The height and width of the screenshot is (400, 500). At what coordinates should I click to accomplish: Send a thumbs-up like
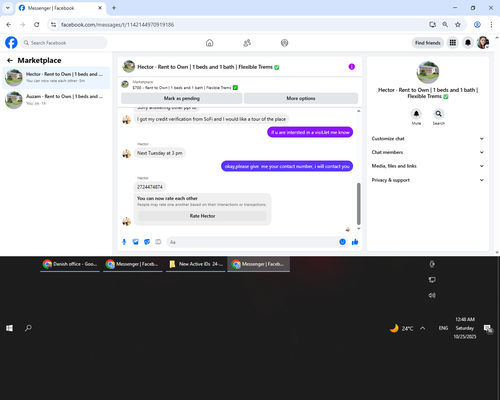point(355,242)
